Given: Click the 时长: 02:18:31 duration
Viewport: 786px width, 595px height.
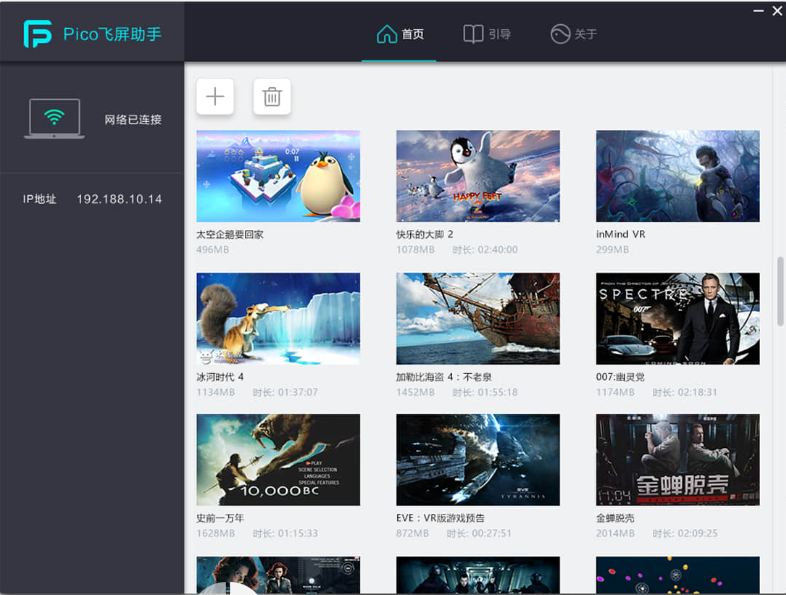Looking at the screenshot, I should (x=685, y=392).
